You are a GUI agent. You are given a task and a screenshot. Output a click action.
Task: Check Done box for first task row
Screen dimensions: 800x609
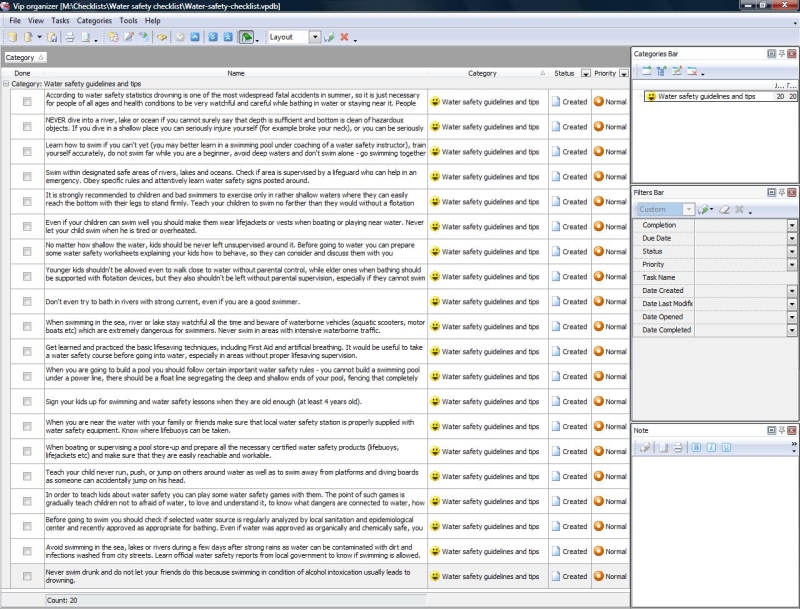coord(27,101)
